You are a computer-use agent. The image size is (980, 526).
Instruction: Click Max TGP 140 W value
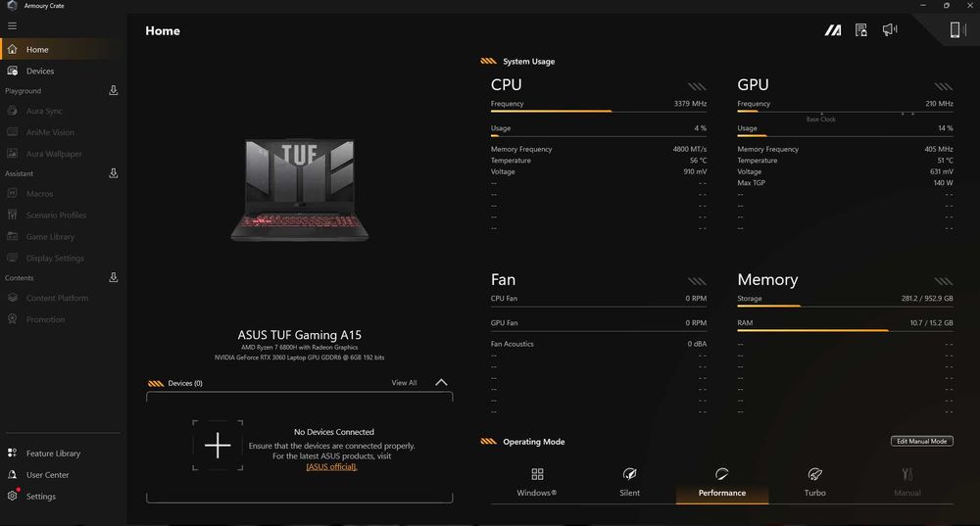pos(943,183)
